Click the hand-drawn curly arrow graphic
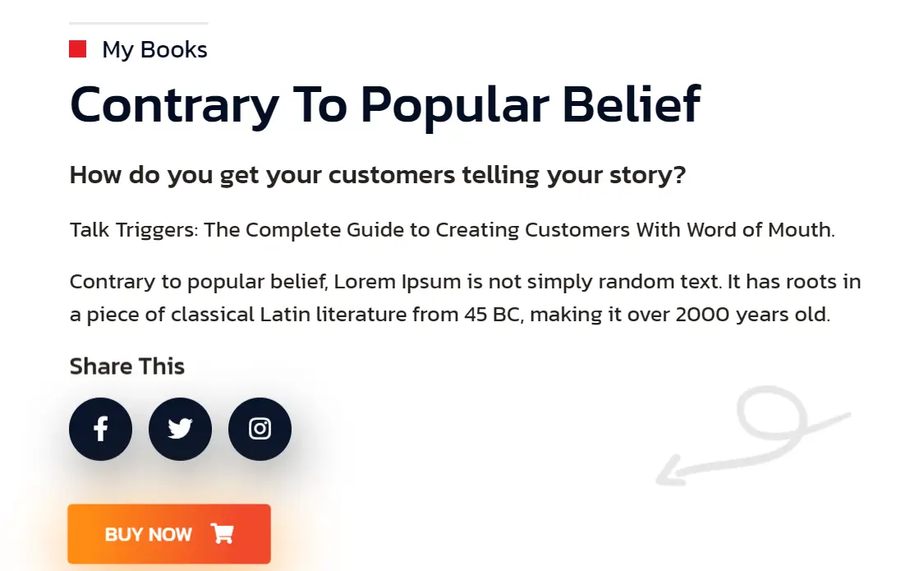This screenshot has width=924, height=571. point(753,436)
